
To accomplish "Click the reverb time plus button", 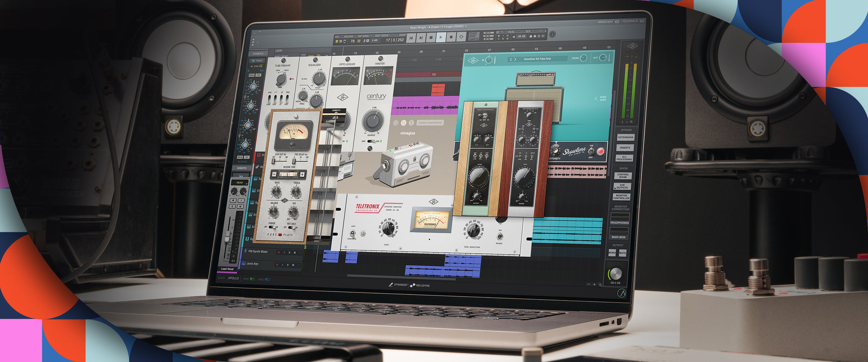I will tap(302, 174).
